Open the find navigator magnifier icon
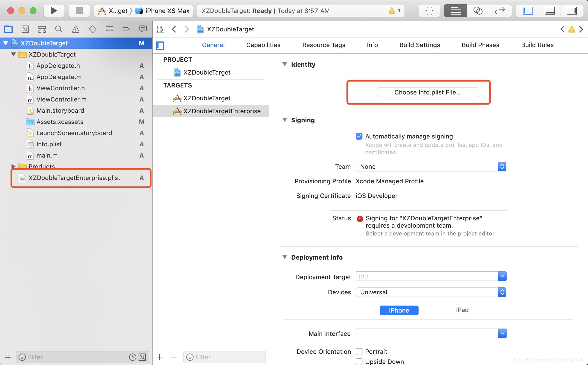 pyautogui.click(x=59, y=29)
